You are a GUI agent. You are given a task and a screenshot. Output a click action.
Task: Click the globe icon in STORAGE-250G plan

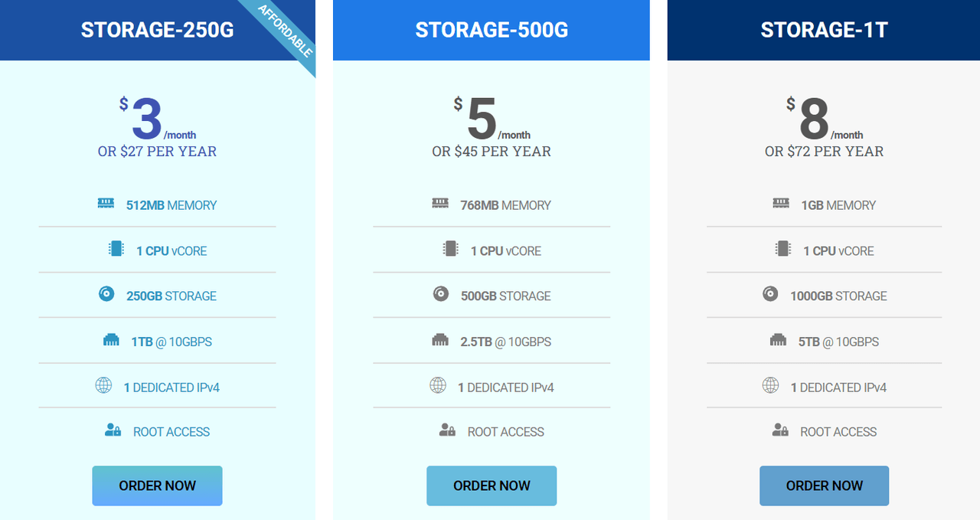pos(103,385)
